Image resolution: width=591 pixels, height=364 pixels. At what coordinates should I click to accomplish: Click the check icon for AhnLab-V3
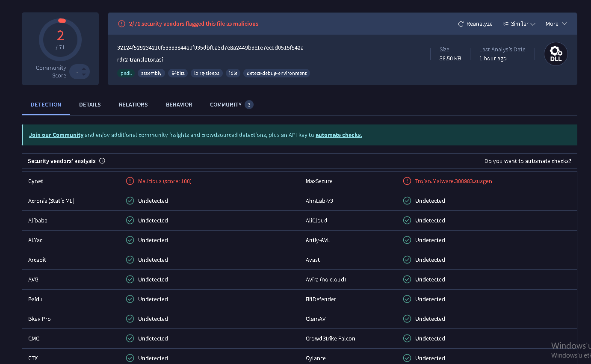tap(407, 201)
